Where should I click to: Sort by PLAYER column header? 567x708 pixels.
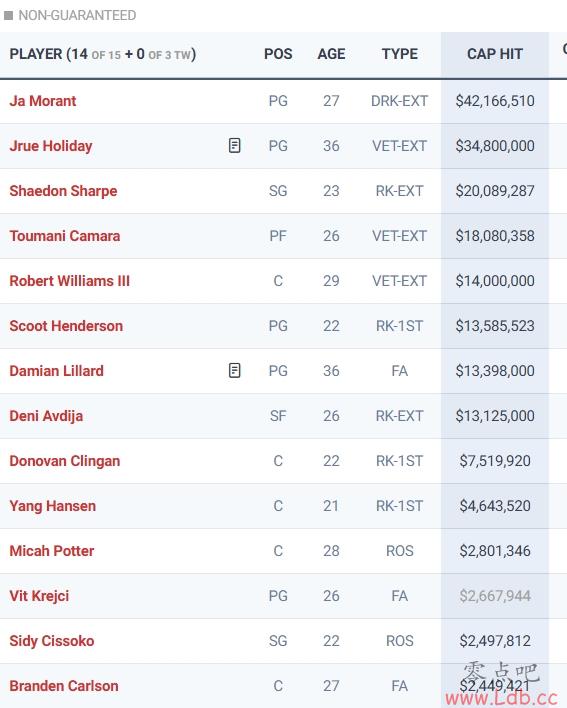coord(102,54)
